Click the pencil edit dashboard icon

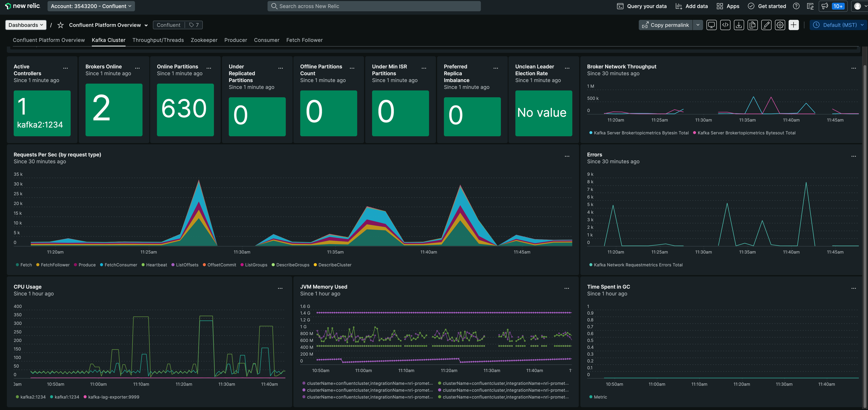[x=766, y=25]
